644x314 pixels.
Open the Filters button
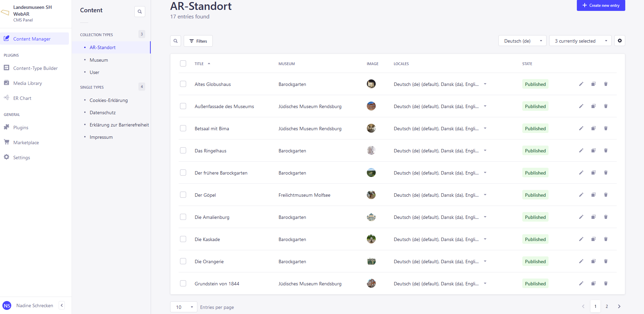[x=198, y=41]
